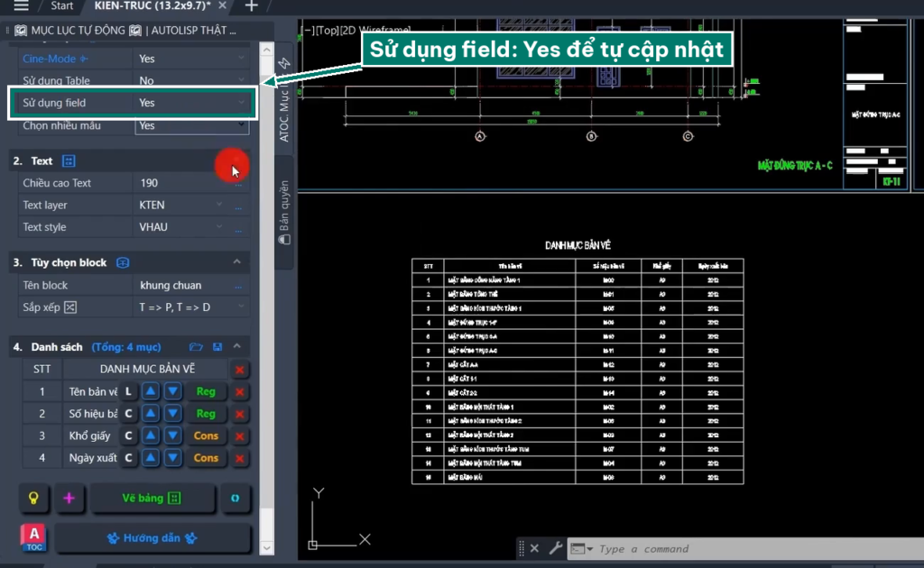Move row 4 Ngày xuất up
The height and width of the screenshot is (568, 924).
(151, 458)
